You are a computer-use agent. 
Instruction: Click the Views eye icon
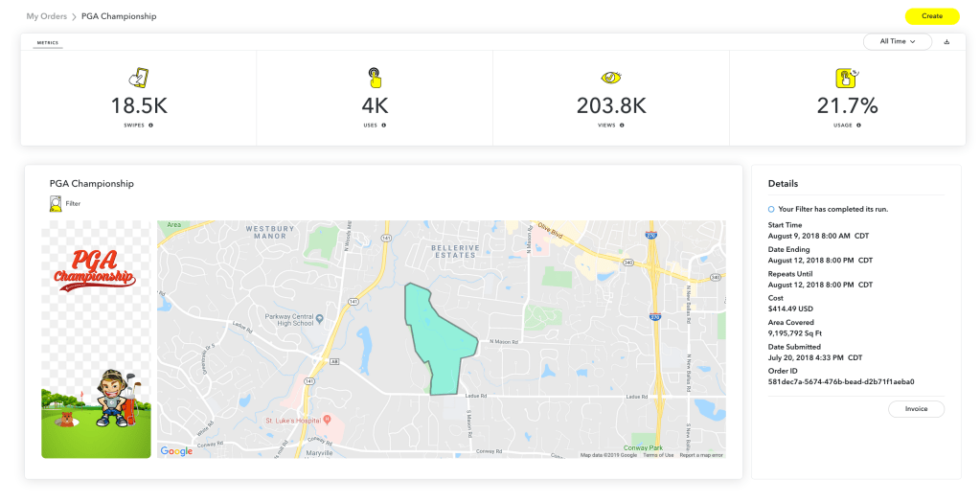tap(610, 78)
